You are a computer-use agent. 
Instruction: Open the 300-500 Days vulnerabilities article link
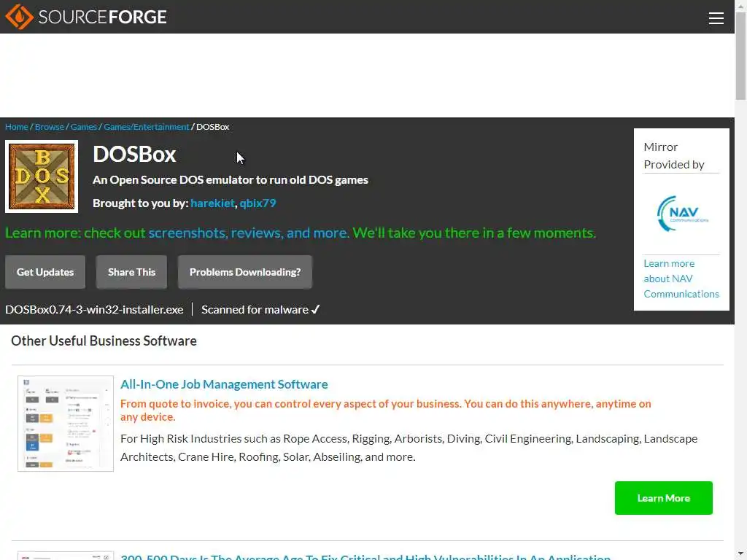click(365, 556)
